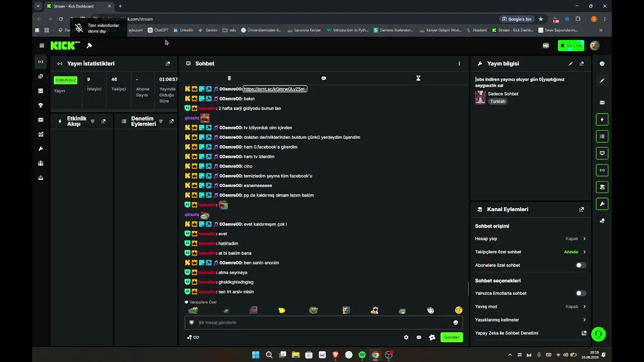Expand the Yasaklanmış kelimeler setting
Screen dimensions: 644x362
(531, 320)
